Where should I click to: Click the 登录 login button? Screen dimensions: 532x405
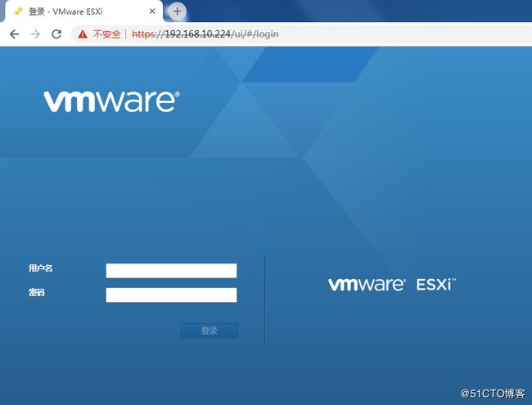[210, 331]
